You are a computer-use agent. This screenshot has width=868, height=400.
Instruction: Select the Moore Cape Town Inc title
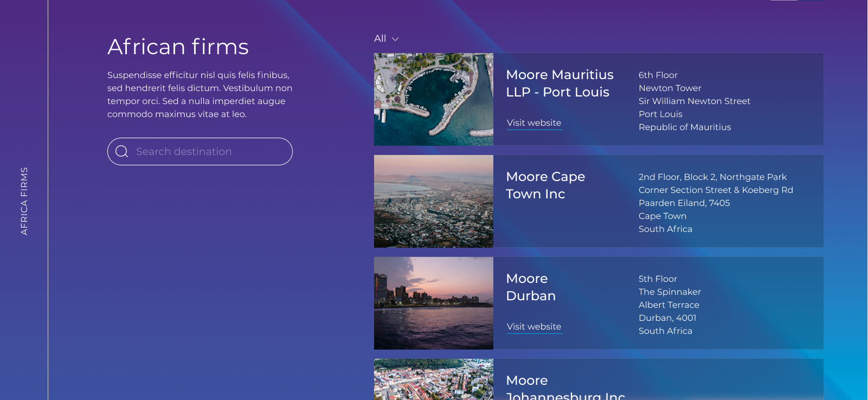pyautogui.click(x=545, y=185)
